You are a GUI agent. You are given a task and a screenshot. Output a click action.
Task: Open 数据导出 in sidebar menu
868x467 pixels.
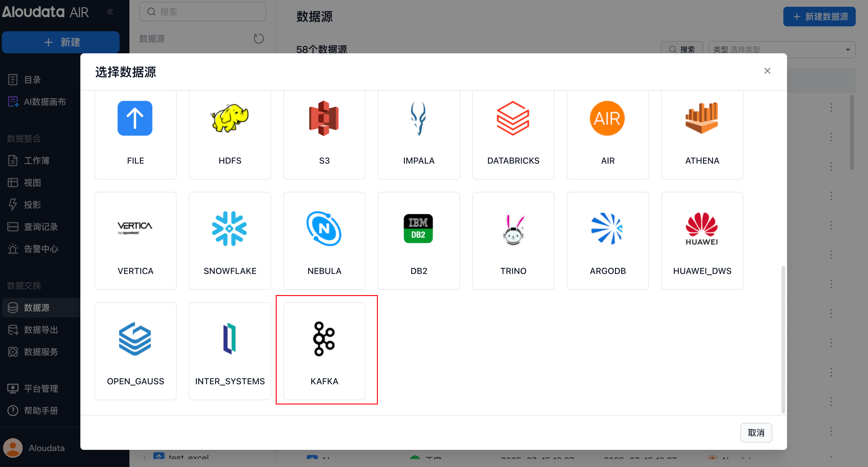point(41,330)
